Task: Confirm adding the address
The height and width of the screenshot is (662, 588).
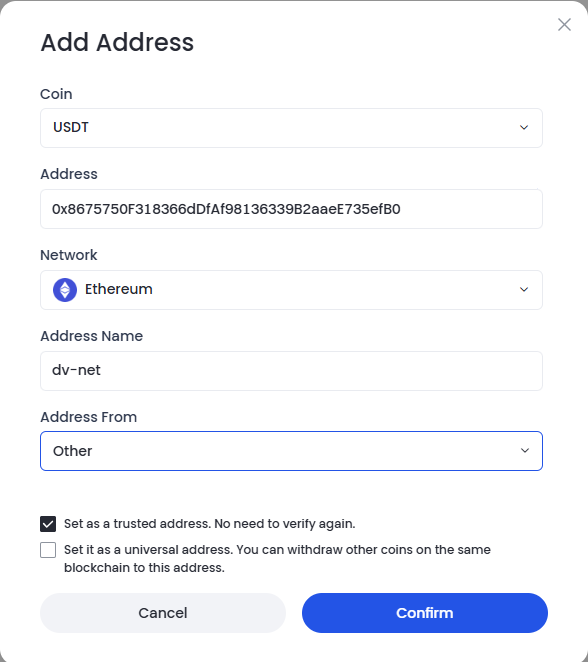Action: (425, 613)
